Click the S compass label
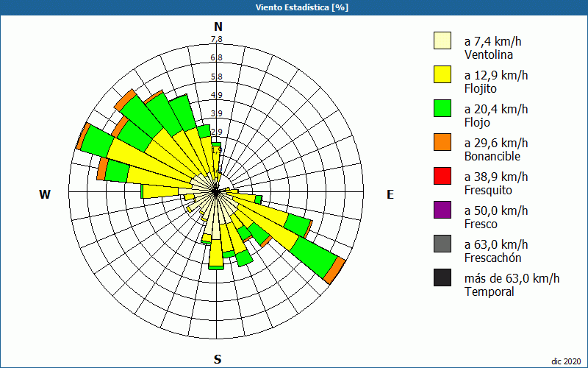This screenshot has height=368, width=588. (x=218, y=359)
